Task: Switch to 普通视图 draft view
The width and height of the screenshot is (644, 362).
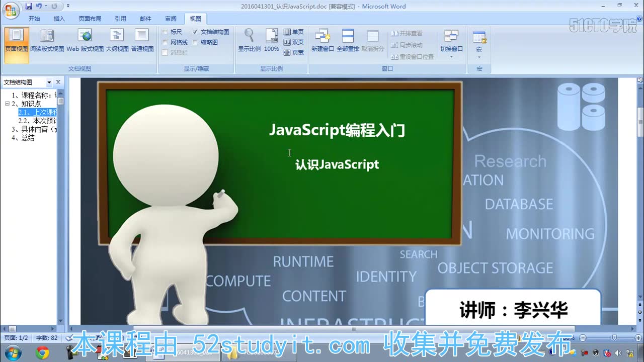Action: coord(142,41)
